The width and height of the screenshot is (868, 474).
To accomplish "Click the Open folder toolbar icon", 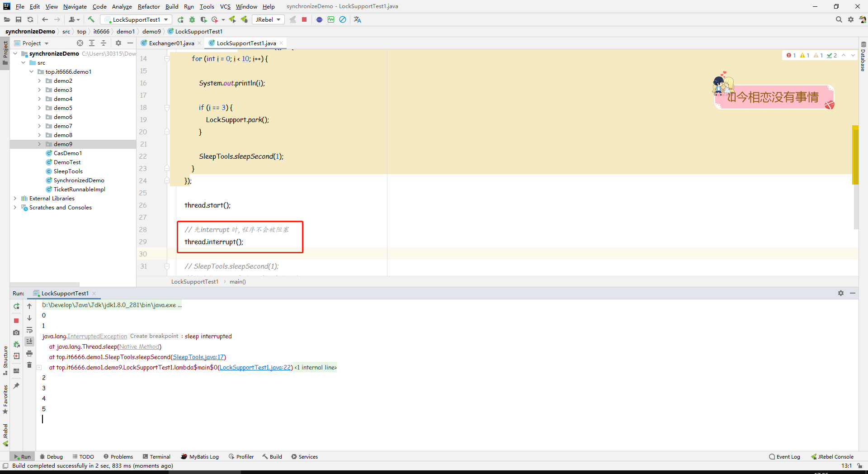I will (7, 19).
